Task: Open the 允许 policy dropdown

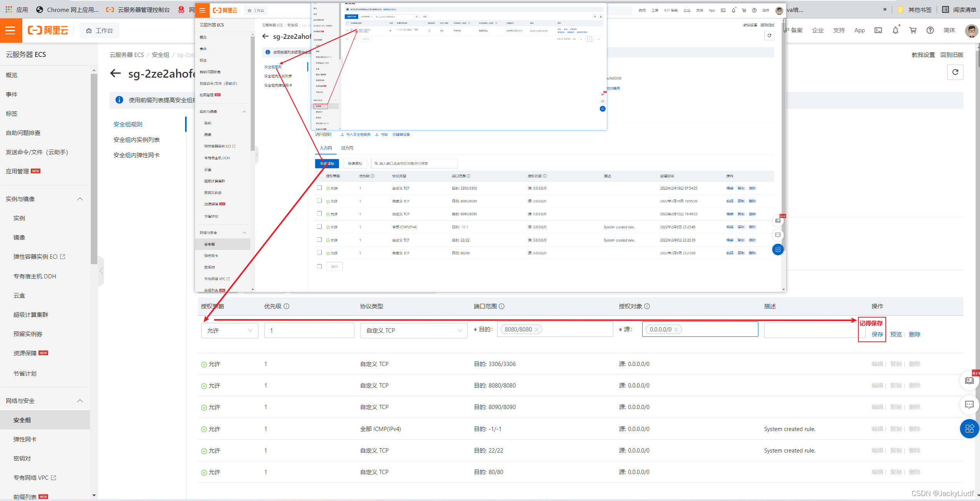Action: (230, 331)
